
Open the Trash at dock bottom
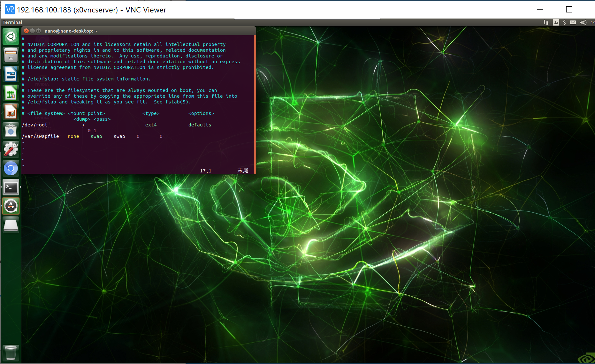pyautogui.click(x=11, y=353)
